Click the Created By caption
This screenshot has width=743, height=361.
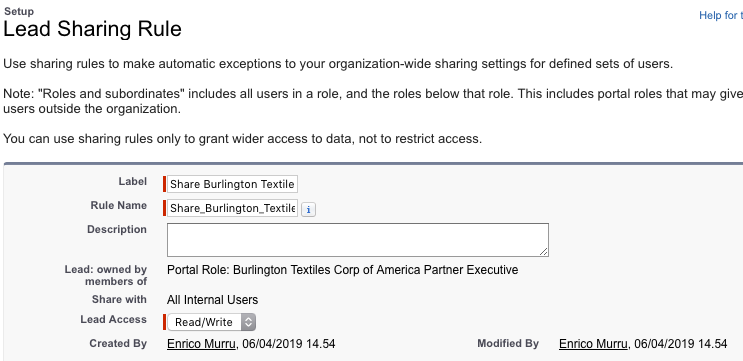[118, 343]
